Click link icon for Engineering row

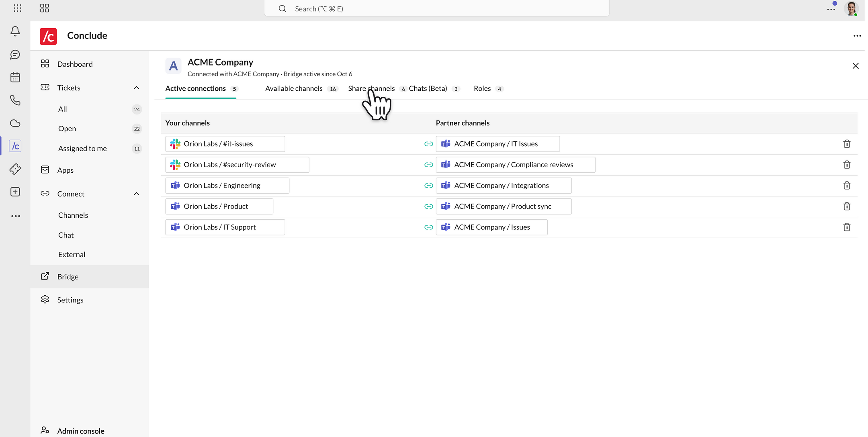[x=429, y=186]
